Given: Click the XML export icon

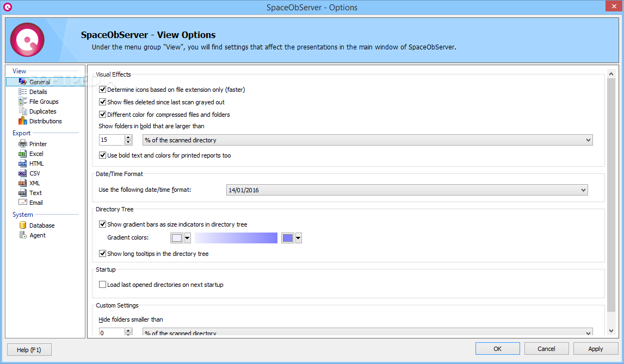Looking at the screenshot, I should coord(23,183).
